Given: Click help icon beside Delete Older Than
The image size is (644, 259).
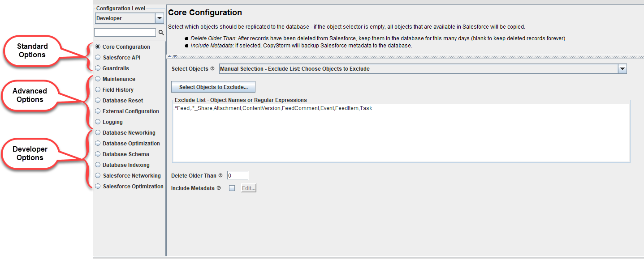Looking at the screenshot, I should [220, 176].
